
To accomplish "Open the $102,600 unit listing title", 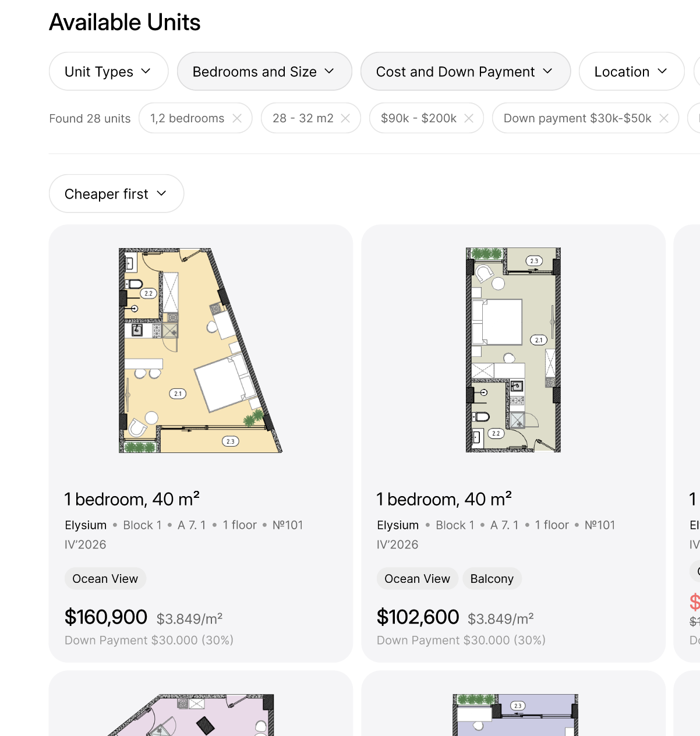I will (444, 500).
